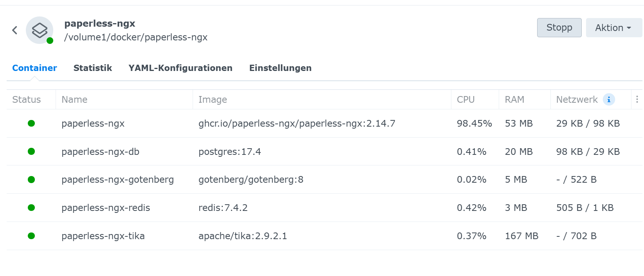Click the Image column header
Image resolution: width=644 pixels, height=276 pixels.
coord(213,100)
